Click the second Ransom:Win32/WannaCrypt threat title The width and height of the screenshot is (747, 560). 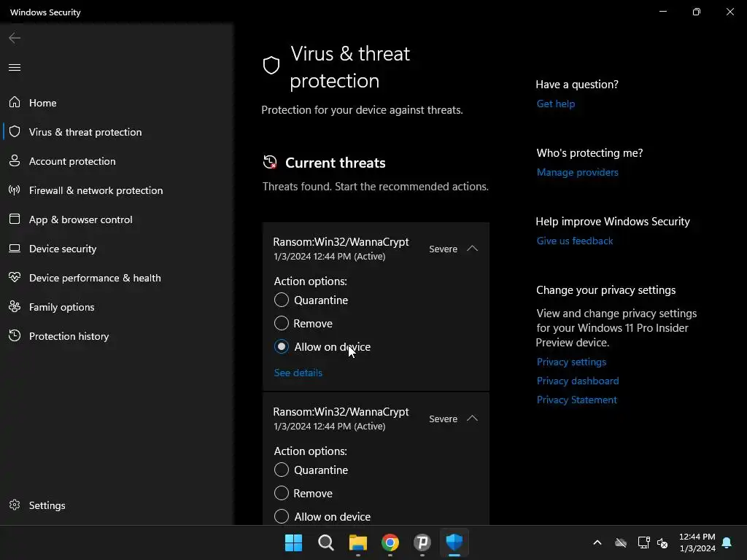341,412
